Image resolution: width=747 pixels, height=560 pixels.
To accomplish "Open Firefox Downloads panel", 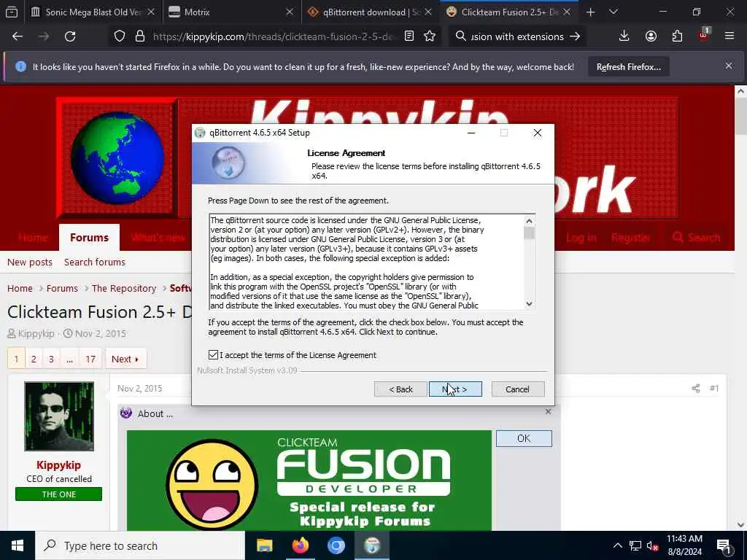I will (624, 36).
